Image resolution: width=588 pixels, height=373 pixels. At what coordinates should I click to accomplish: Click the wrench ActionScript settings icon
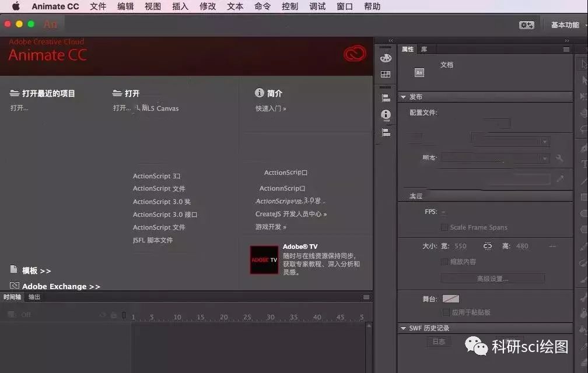(559, 159)
